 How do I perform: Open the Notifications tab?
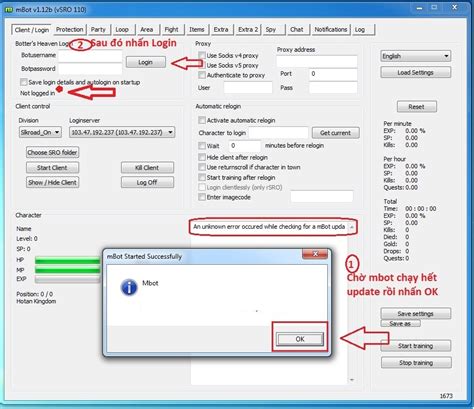pyautogui.click(x=331, y=30)
